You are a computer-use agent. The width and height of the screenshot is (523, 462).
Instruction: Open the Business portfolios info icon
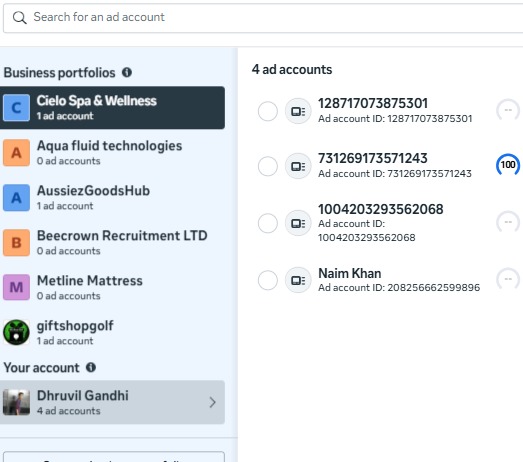click(x=127, y=72)
